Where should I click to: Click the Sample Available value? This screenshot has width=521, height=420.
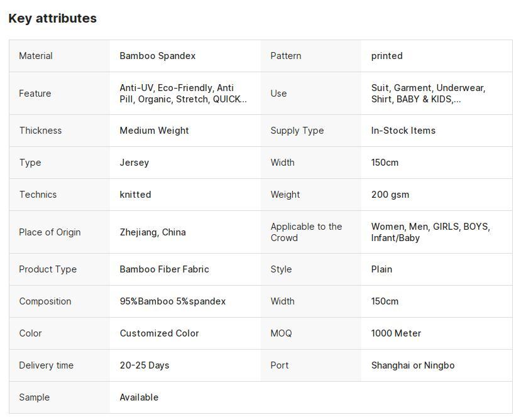point(139,397)
